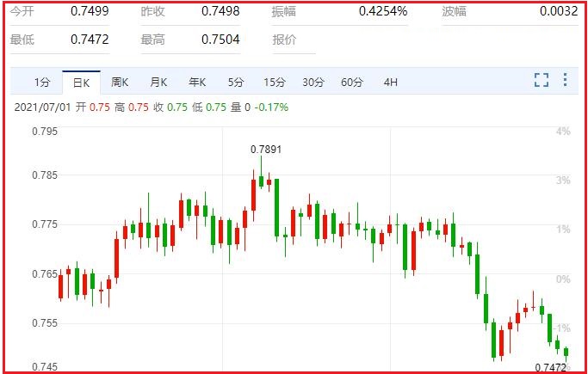Open the three-dot more options menu
Screen dimensions: 588x374
point(565,80)
